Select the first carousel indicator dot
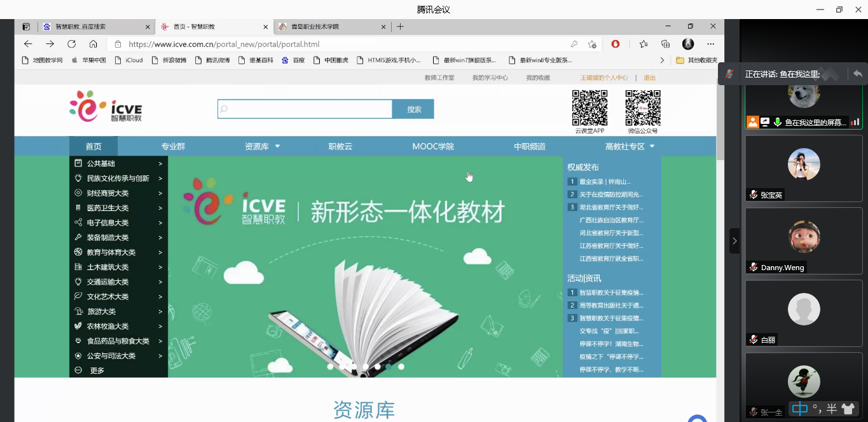868x422 pixels. (x=330, y=367)
